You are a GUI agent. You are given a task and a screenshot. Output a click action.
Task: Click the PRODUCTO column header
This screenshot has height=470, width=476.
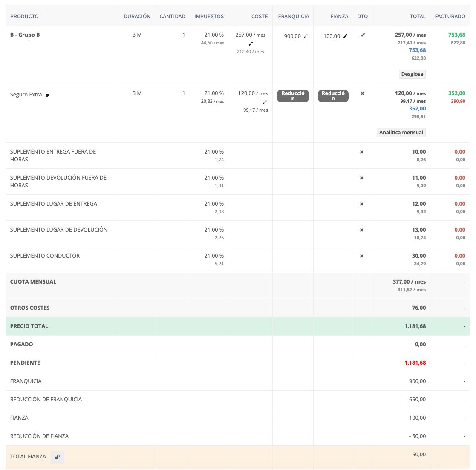(x=24, y=16)
